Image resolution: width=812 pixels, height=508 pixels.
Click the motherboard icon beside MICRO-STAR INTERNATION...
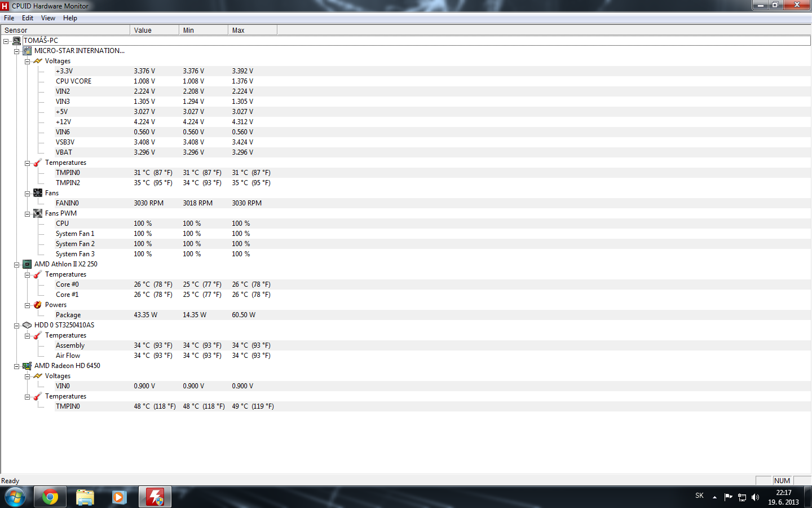point(27,51)
